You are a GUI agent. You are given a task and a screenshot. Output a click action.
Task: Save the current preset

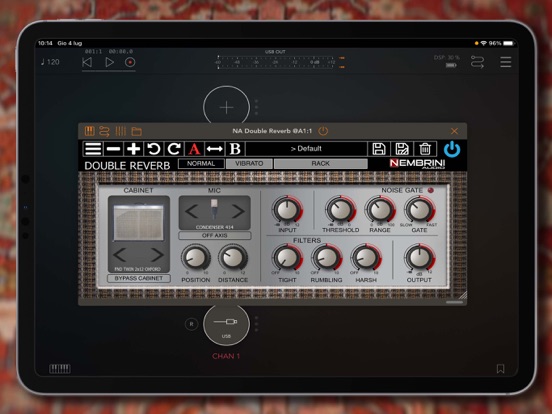(x=378, y=149)
